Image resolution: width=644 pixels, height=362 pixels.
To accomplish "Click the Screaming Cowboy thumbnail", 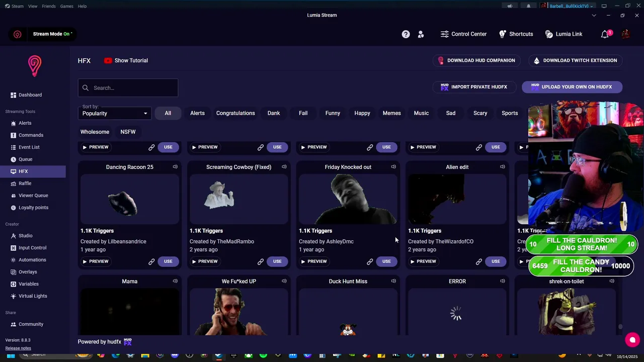I will click(x=238, y=199).
